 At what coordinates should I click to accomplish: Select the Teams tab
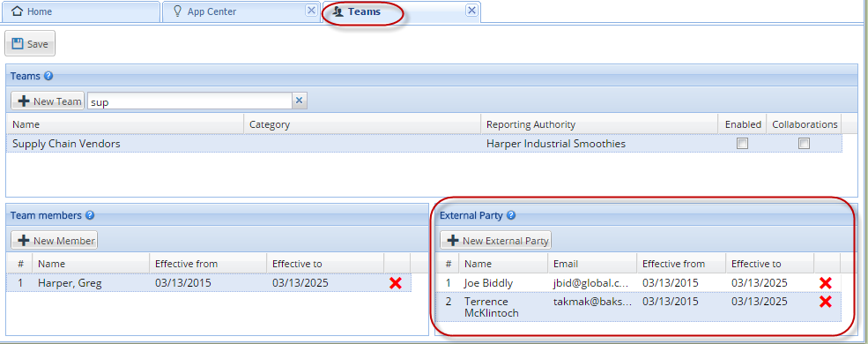[401, 11]
